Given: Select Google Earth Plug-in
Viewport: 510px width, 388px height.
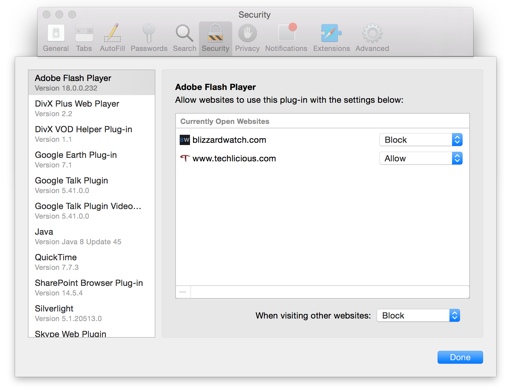Looking at the screenshot, I should point(92,160).
